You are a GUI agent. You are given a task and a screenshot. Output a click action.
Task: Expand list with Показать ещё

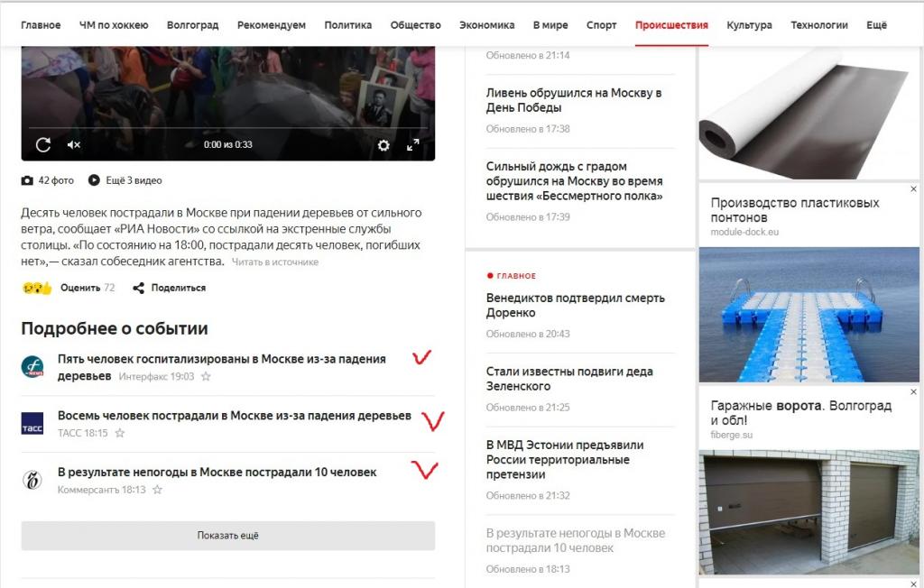tap(228, 536)
